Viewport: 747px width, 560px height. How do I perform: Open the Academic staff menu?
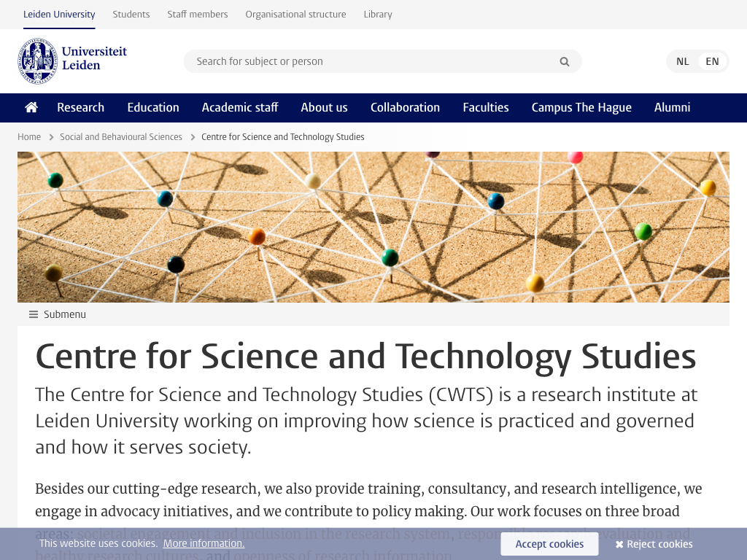tap(240, 107)
